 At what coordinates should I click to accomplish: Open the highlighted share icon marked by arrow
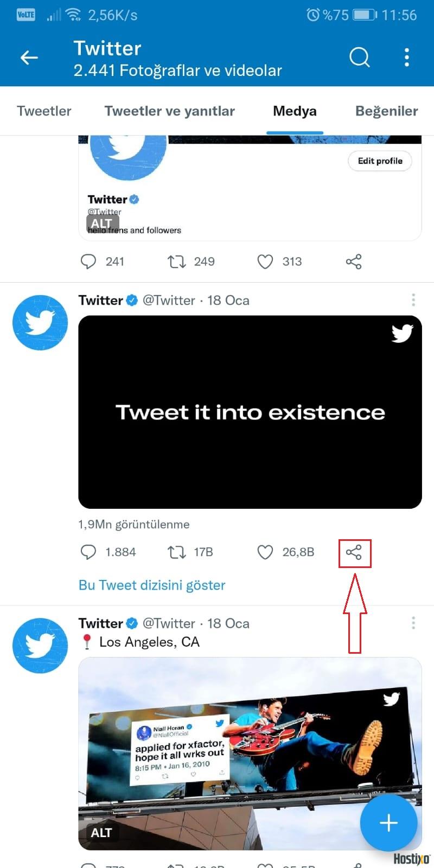pyautogui.click(x=355, y=553)
